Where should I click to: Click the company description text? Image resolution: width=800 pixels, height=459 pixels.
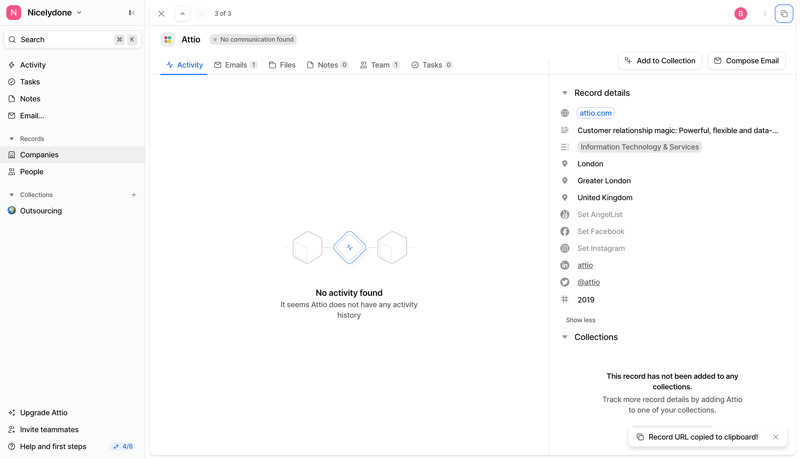point(678,131)
